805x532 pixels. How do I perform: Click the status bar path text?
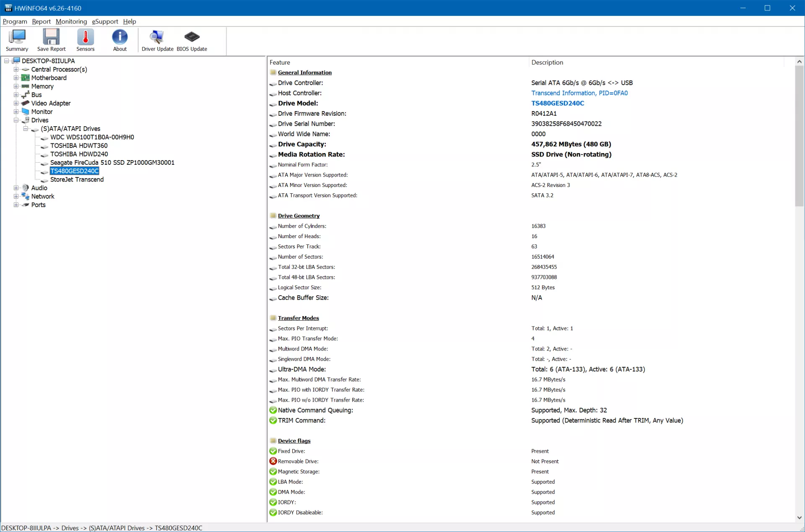[102, 528]
